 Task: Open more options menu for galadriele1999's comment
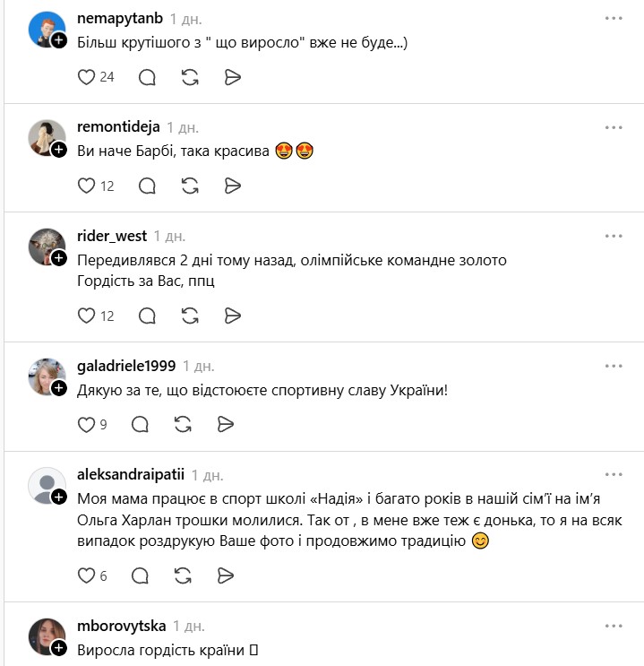[x=614, y=366]
